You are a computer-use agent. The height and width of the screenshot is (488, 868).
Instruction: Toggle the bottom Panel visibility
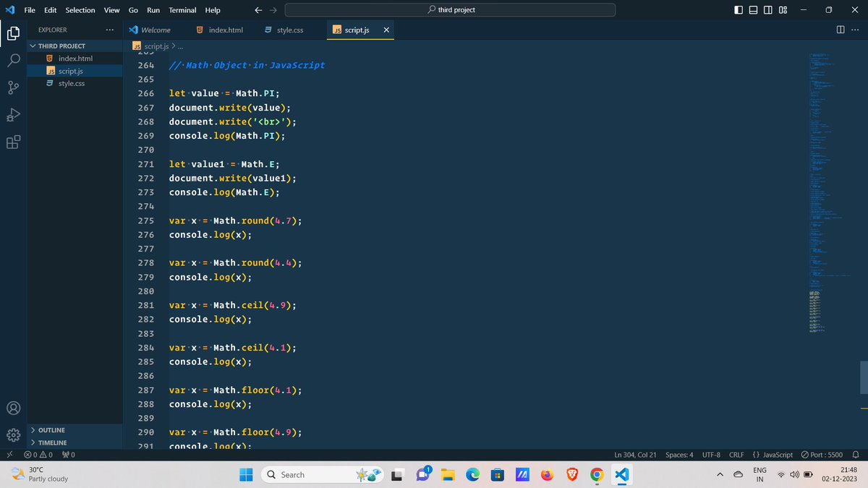tap(753, 10)
